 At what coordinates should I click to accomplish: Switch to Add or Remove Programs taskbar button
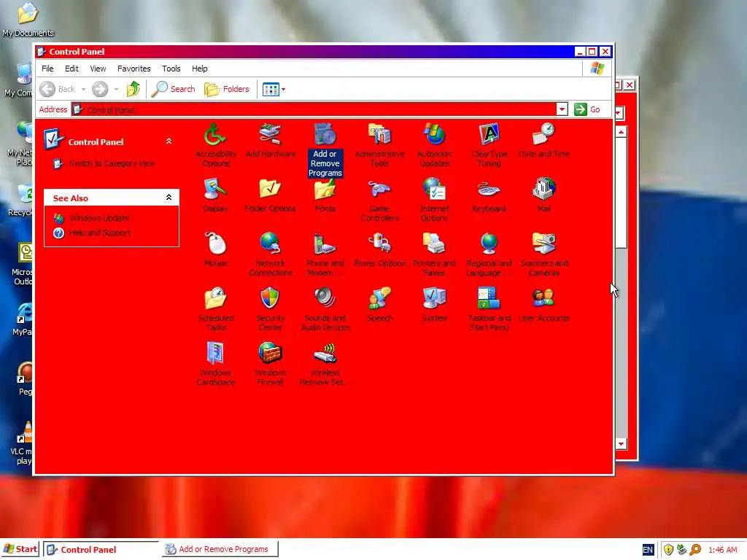(220, 549)
